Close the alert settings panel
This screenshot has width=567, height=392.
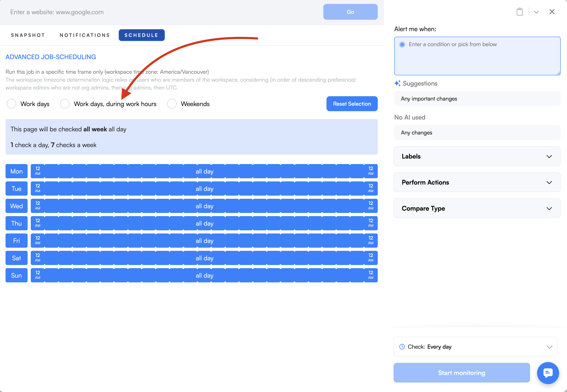coord(552,12)
